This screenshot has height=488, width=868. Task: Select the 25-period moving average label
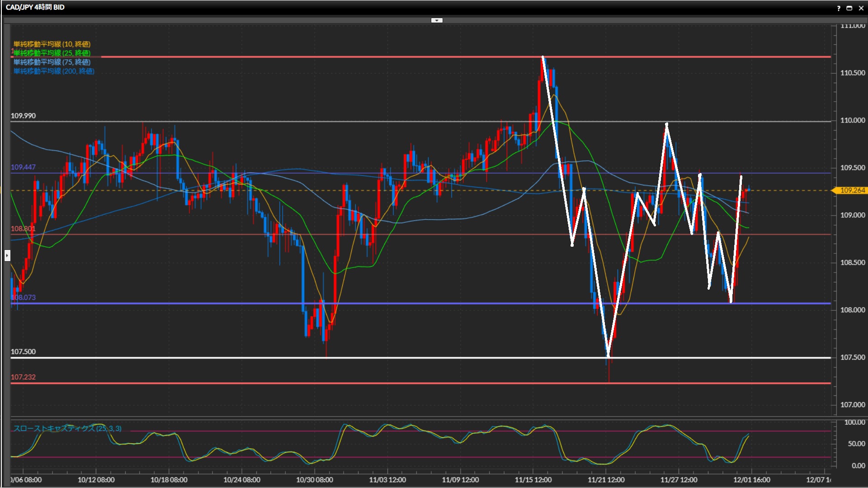[52, 53]
